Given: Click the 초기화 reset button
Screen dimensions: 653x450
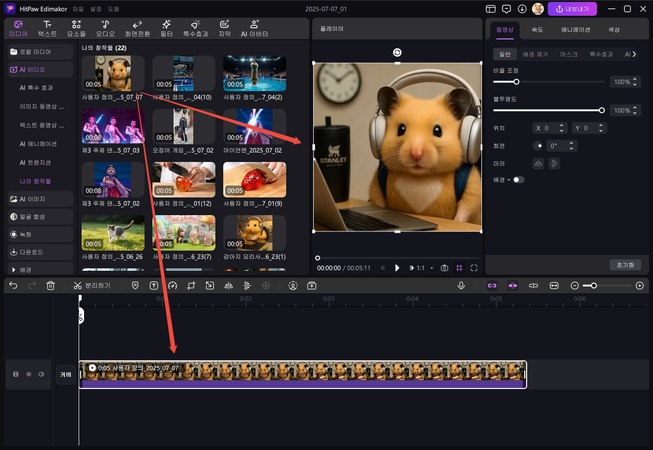Looking at the screenshot, I should 626,265.
